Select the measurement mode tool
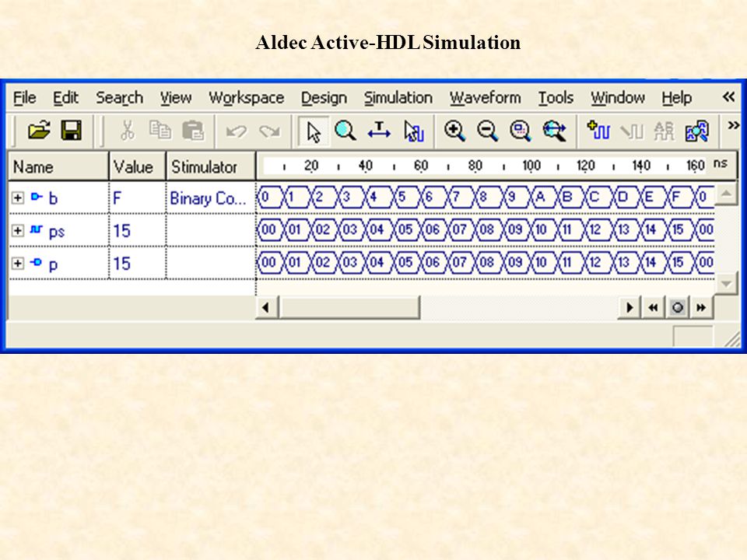This screenshot has height=560, width=747. tap(379, 131)
